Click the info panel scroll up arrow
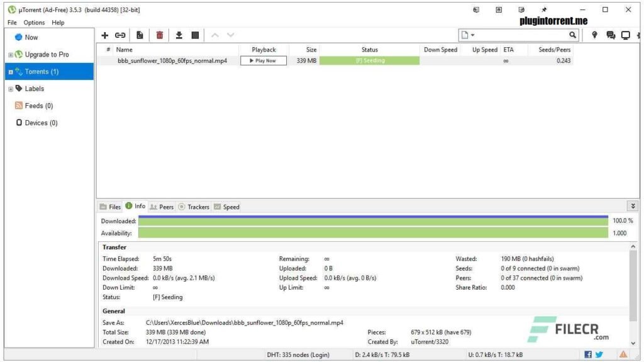Screen dimensions: 644x362 633,246
